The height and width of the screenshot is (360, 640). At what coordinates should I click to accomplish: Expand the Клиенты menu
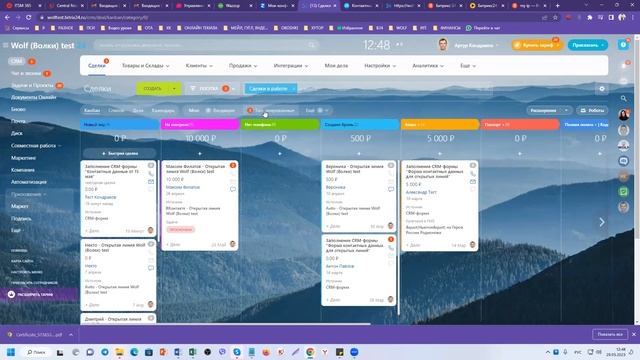pos(199,66)
